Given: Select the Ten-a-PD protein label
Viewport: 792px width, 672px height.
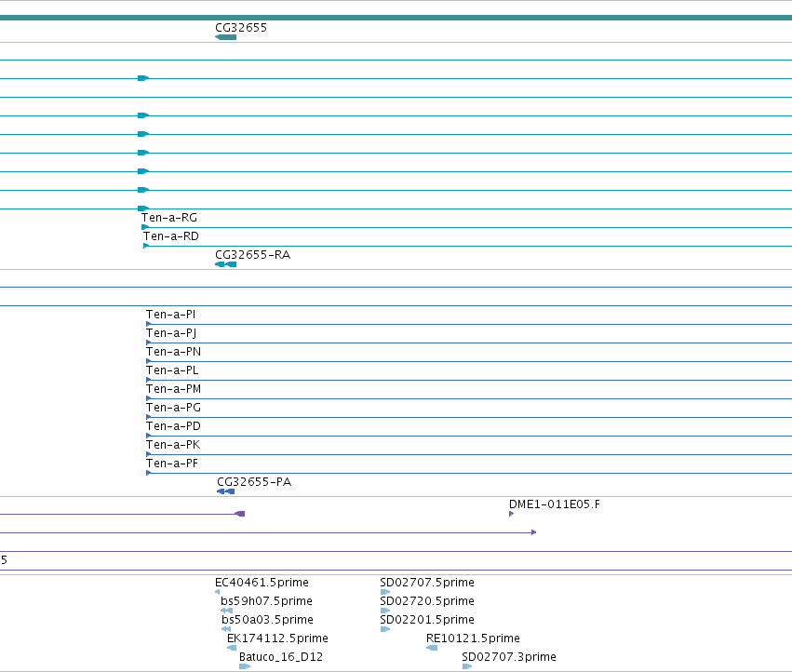Looking at the screenshot, I should (x=173, y=426).
